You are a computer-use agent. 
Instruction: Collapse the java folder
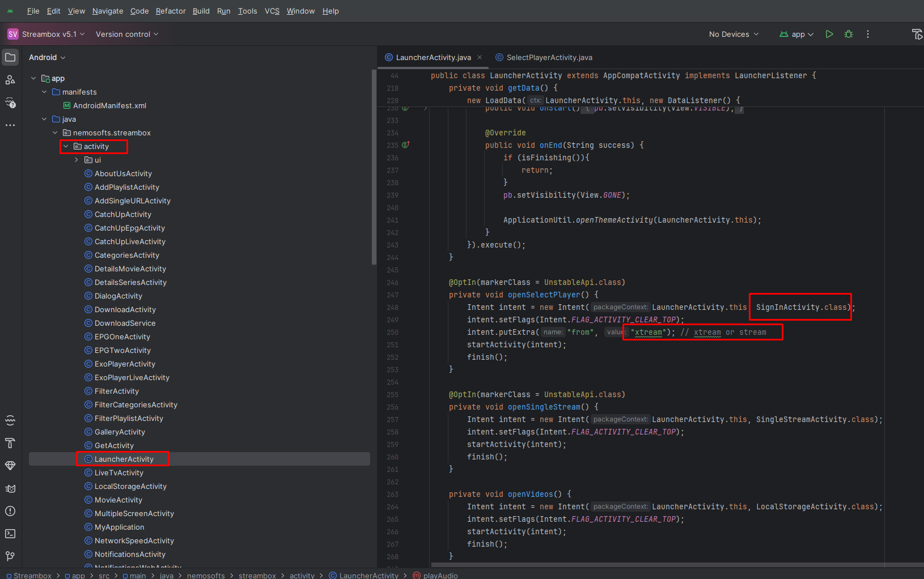pos(44,119)
